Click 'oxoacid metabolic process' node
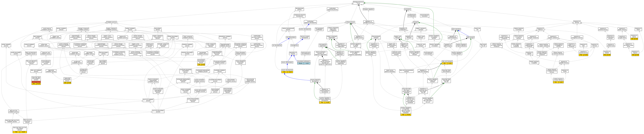Viewport: 644px width, 134px height. [x=29, y=45]
